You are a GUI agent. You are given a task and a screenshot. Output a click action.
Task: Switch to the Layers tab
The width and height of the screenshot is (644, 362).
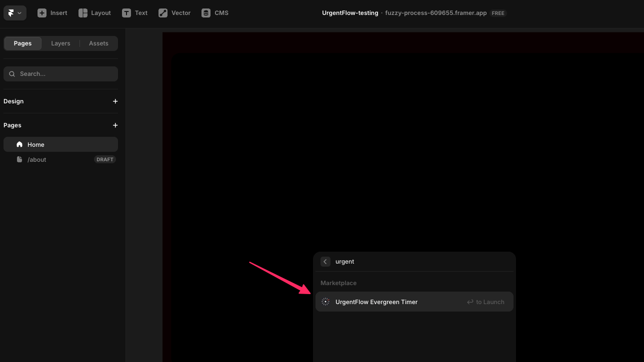60,43
